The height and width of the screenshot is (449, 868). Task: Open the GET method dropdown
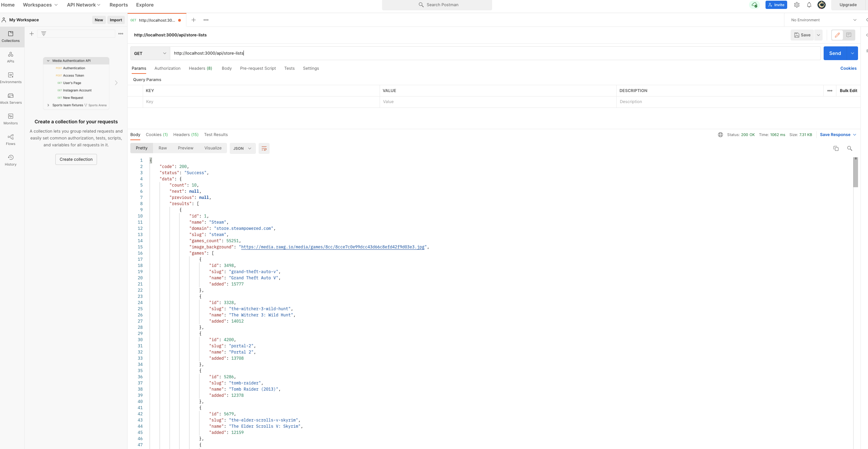click(150, 53)
